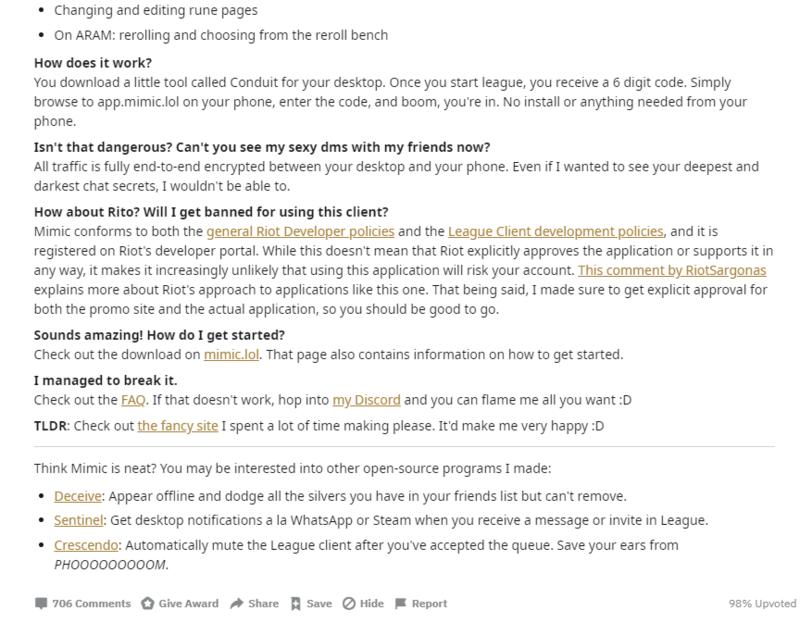Click the Report flag icon
The width and height of the screenshot is (800, 623).
[x=401, y=603]
